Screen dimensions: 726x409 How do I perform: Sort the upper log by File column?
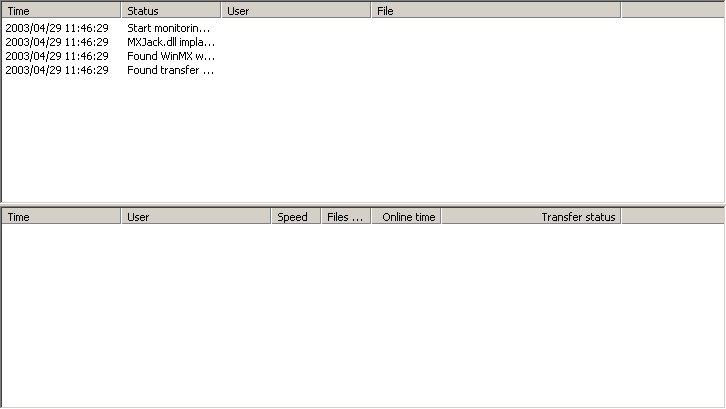[x=495, y=10]
